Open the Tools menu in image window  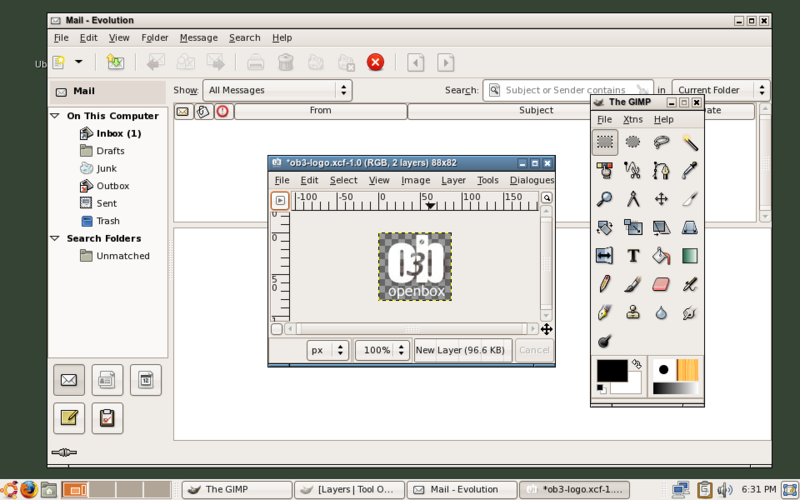[x=487, y=180]
